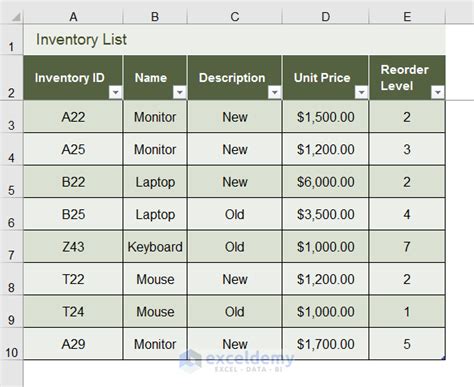This screenshot has height=387, width=474.
Task: Select row 5 header
Action: 11,182
